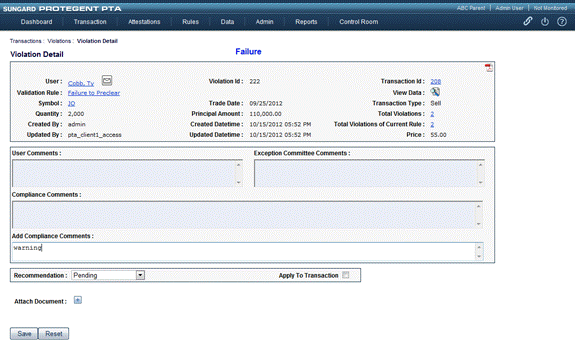Open the Recommendation dropdown

tap(108, 275)
